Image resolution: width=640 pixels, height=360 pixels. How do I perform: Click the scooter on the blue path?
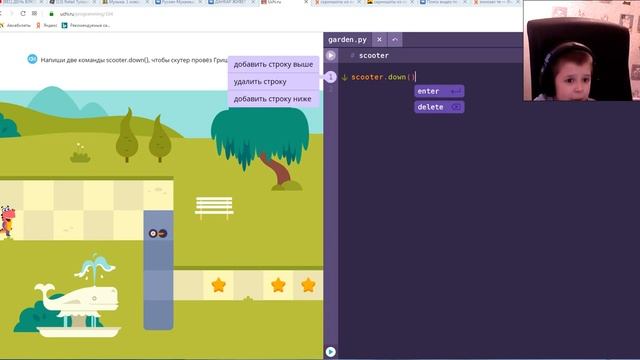point(158,233)
